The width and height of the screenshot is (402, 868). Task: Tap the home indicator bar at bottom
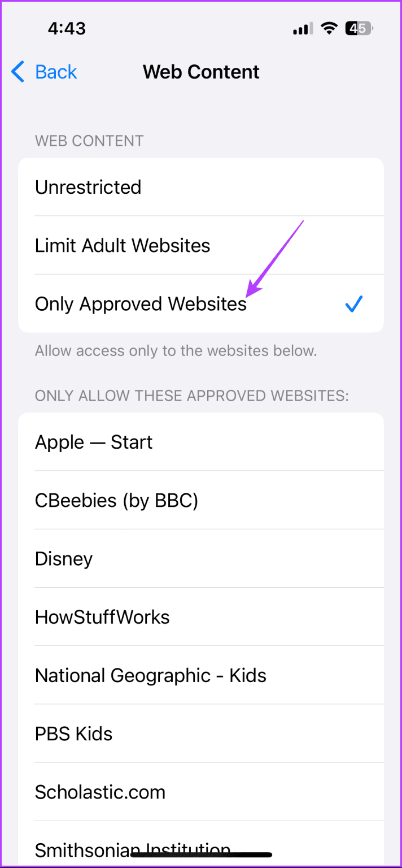(201, 853)
